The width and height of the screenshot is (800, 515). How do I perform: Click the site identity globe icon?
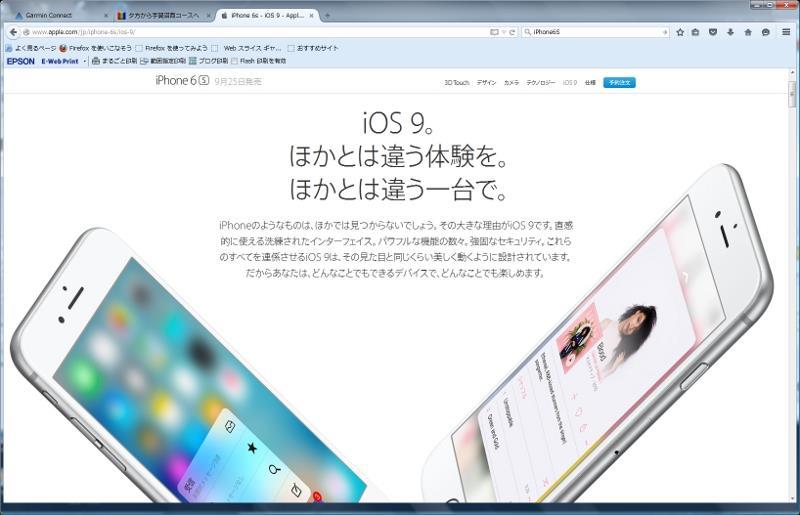click(26, 32)
